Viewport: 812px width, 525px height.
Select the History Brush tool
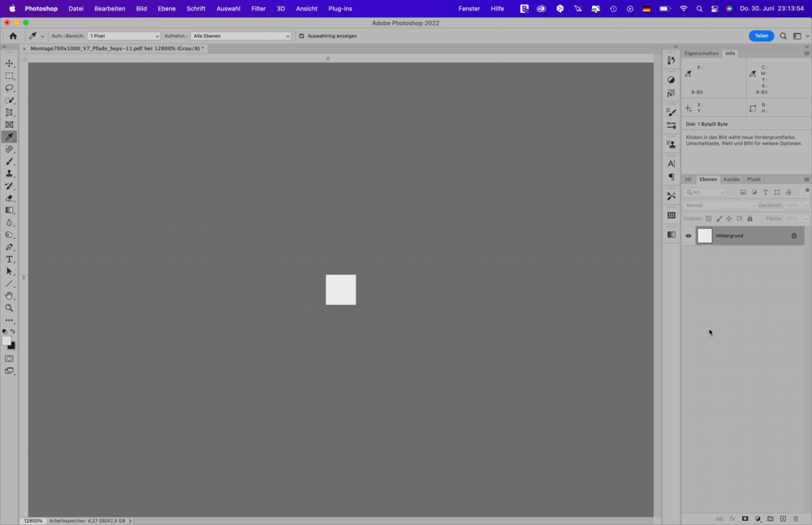click(x=9, y=186)
